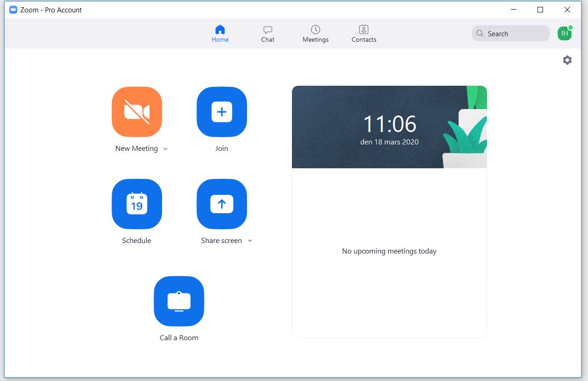The image size is (588, 381).
Task: Click the IH profile avatar
Action: [564, 33]
